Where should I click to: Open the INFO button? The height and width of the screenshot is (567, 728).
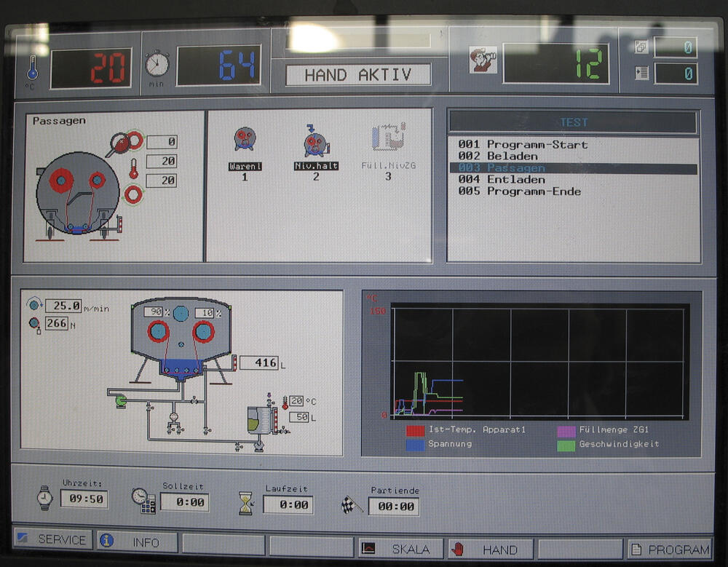point(138,542)
